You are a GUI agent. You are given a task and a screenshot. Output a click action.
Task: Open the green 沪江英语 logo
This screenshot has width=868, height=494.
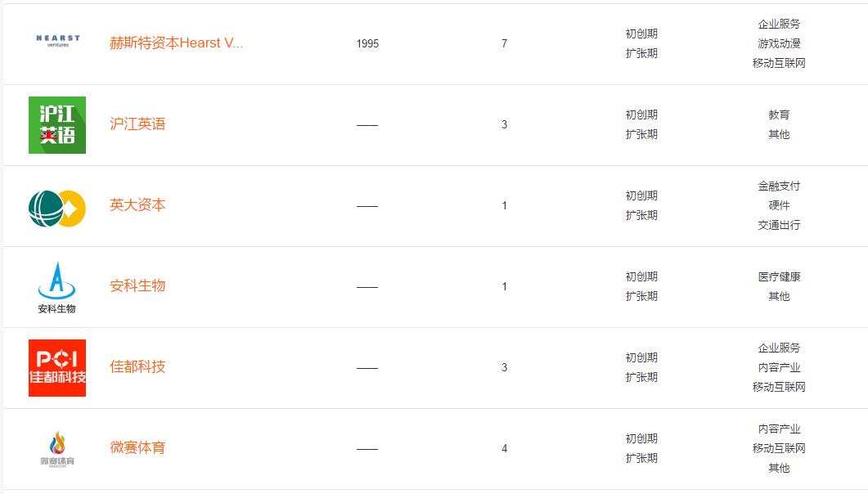click(57, 125)
